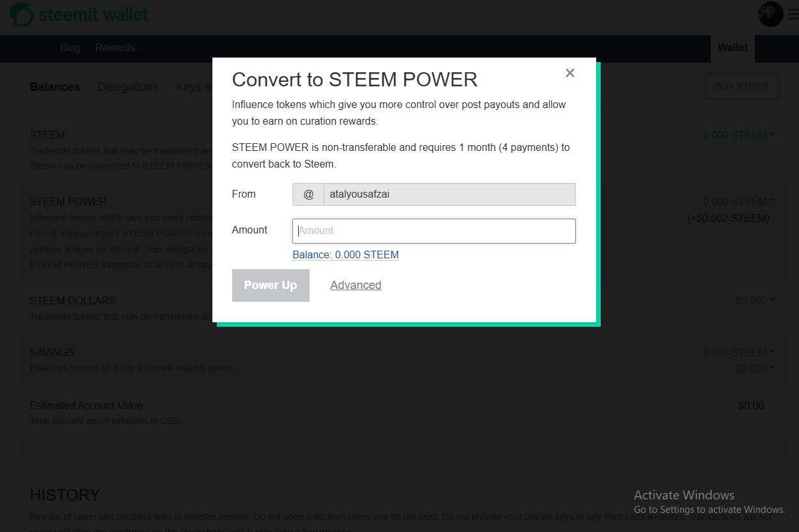
Task: Click the Balance: 0.000 STEEM link
Action: 345,254
